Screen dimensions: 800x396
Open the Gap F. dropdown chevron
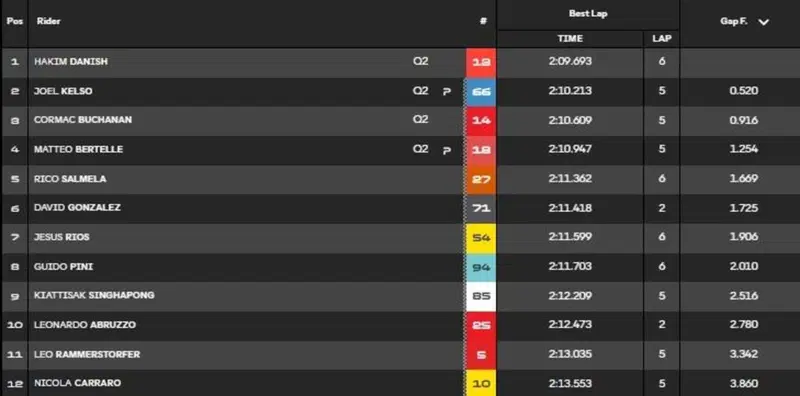763,22
